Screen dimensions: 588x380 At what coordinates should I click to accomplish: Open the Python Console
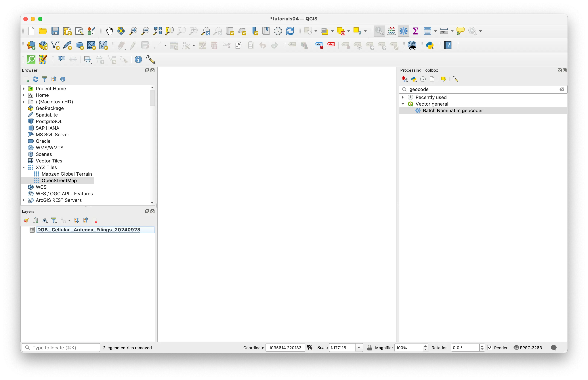click(x=430, y=45)
